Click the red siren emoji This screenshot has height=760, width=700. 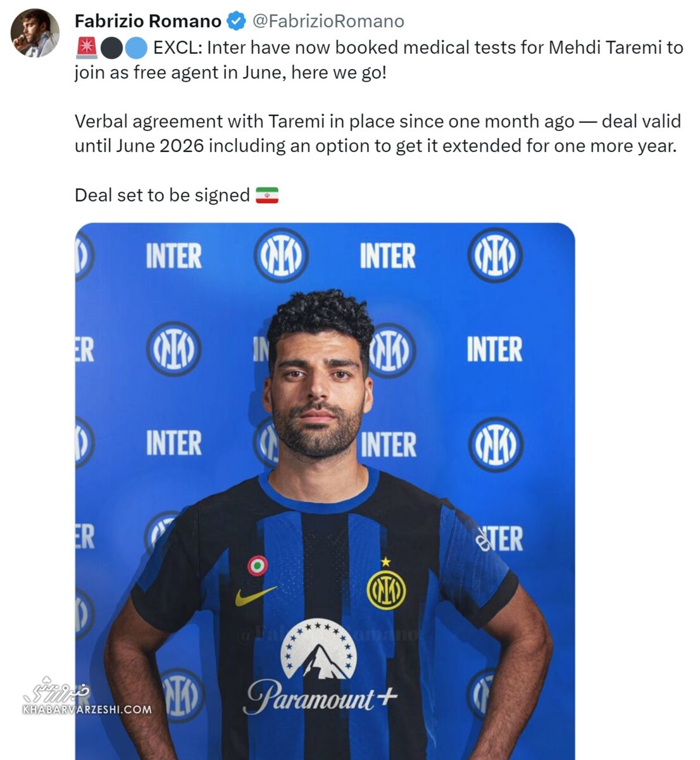(86, 48)
